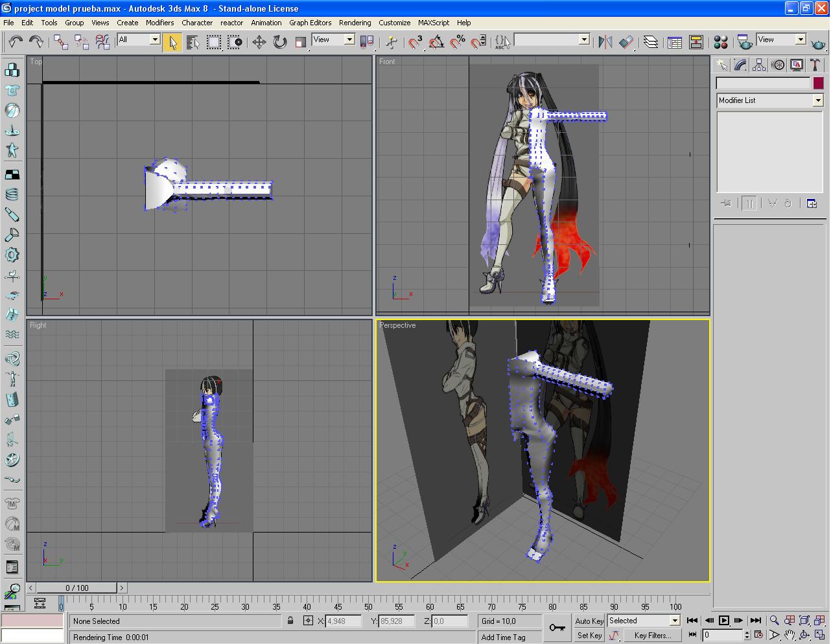Viewport: 831px width, 644px height.
Task: Click the Quick Render teapot
Action: [819, 43]
